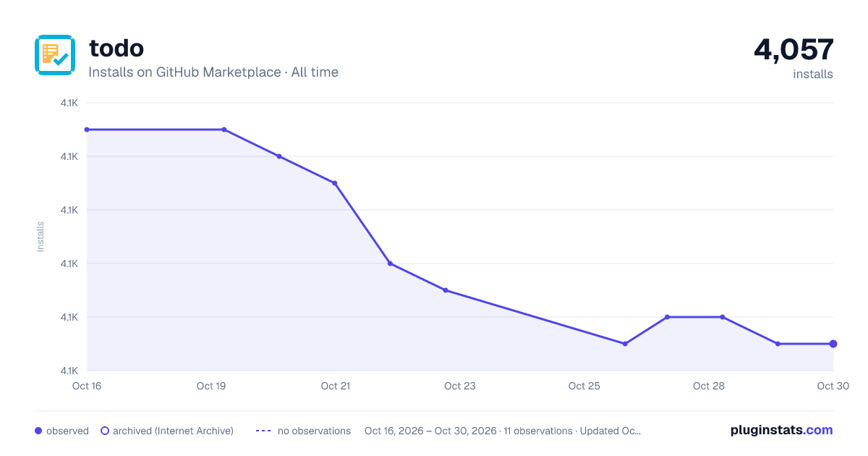Click the 'no observations' legend label
The image size is (868, 456).
tap(314, 431)
